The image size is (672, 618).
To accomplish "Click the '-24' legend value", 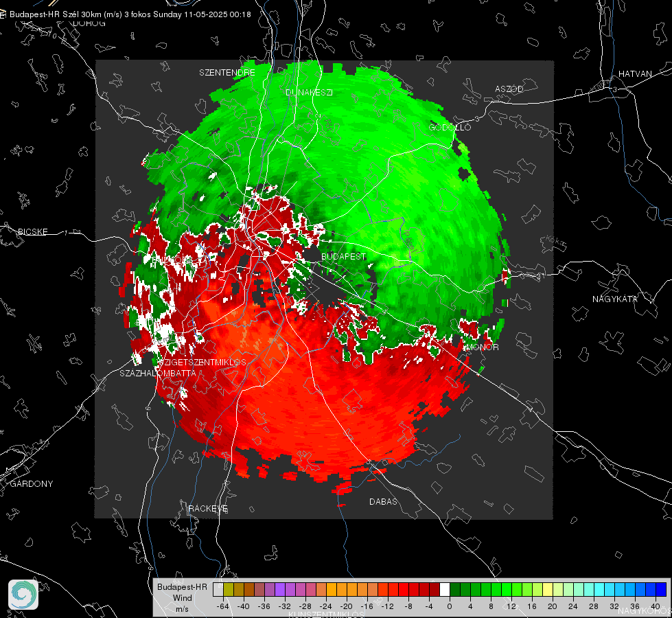I will 326,606.
